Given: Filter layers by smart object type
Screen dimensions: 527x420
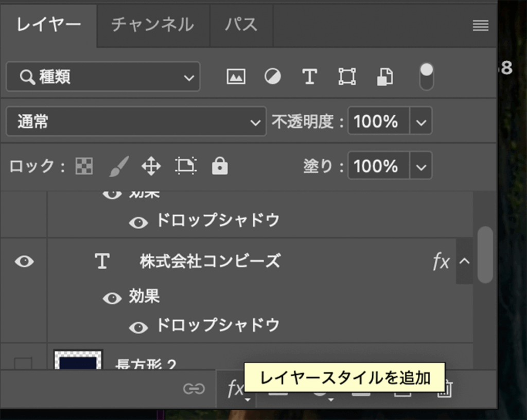Looking at the screenshot, I should [x=385, y=77].
